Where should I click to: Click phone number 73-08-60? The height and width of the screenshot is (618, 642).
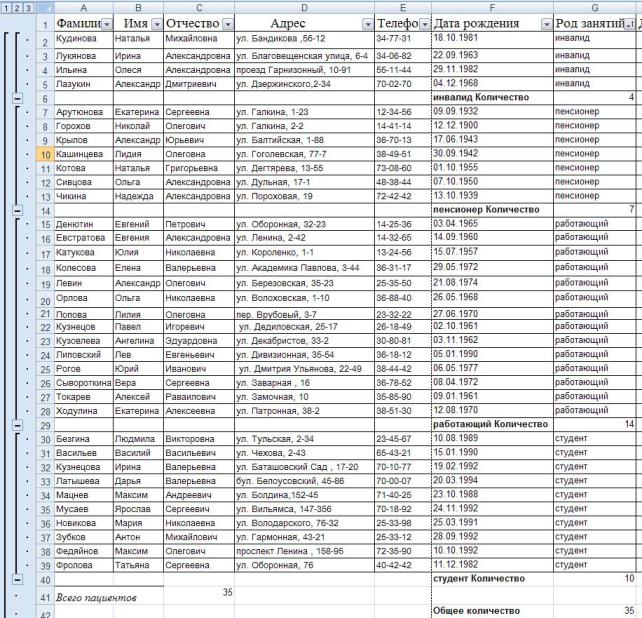[393, 168]
